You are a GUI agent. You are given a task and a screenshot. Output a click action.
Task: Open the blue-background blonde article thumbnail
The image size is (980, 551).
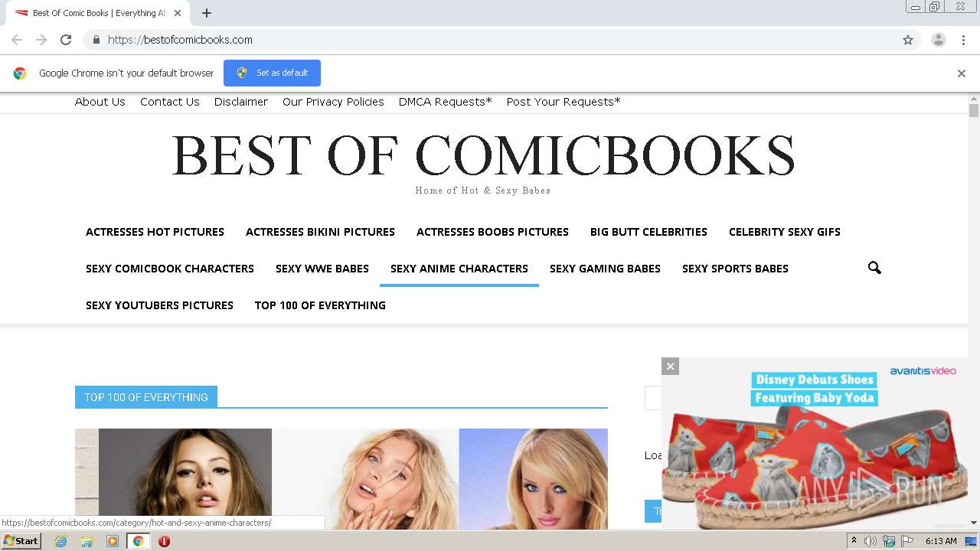tap(534, 479)
